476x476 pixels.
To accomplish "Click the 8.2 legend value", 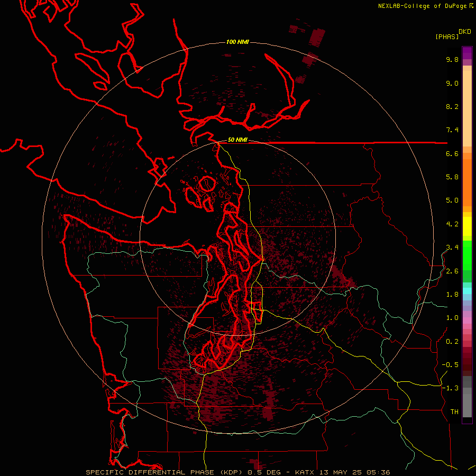I will (x=452, y=106).
